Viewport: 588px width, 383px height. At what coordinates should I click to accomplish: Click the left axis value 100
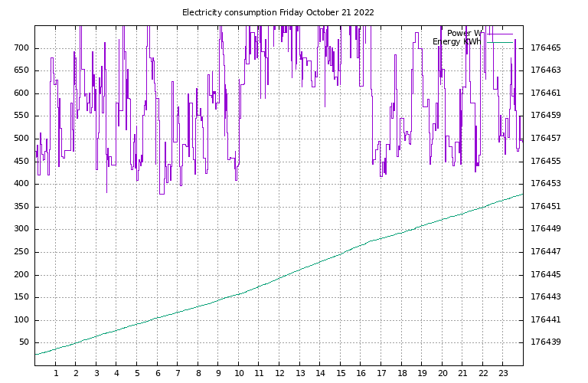click(21, 320)
